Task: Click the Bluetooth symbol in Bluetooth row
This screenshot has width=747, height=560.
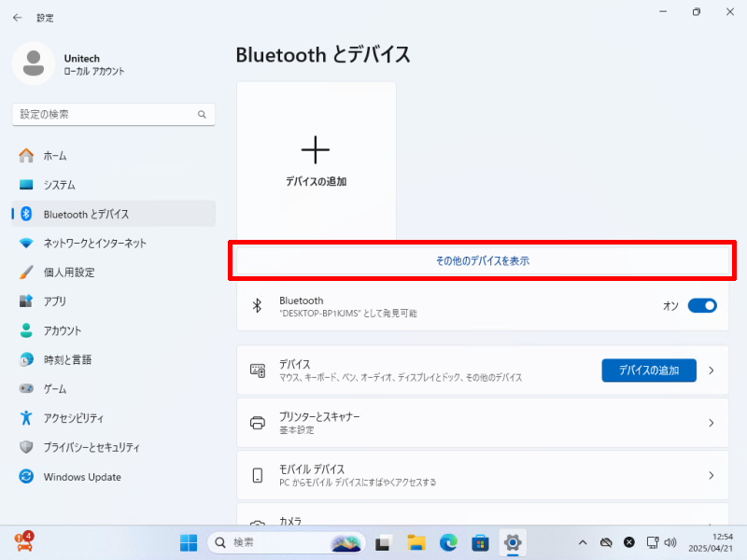Action: pos(258,306)
